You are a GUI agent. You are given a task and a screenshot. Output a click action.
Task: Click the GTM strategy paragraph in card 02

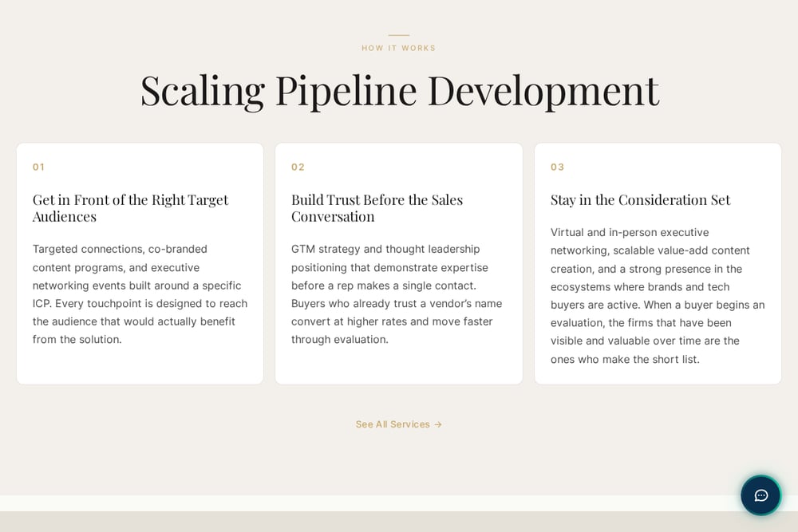pos(397,294)
